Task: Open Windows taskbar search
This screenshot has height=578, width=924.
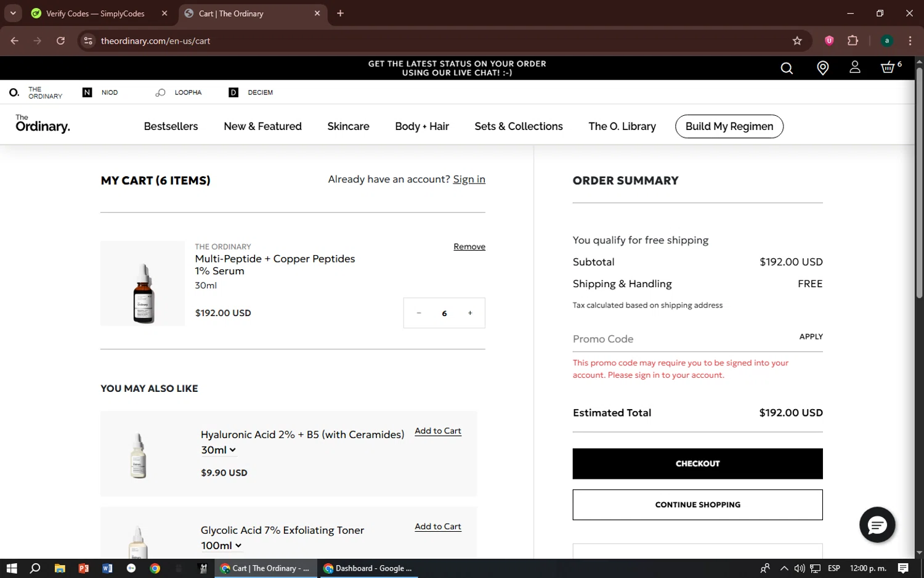Action: (x=35, y=568)
